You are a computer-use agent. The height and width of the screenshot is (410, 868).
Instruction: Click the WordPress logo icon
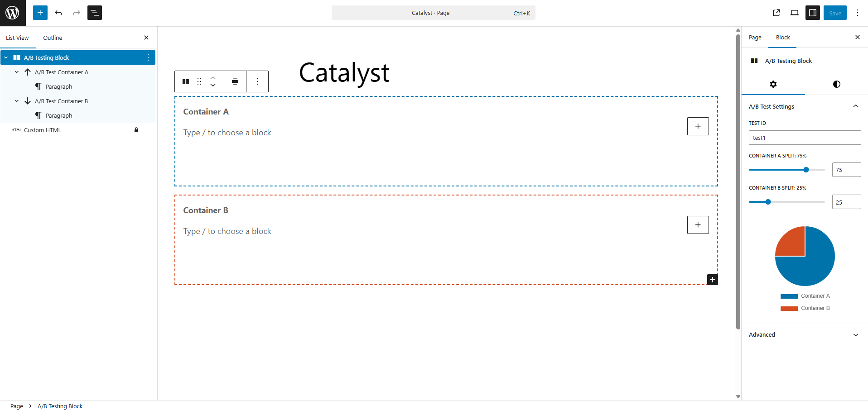pyautogui.click(x=13, y=13)
